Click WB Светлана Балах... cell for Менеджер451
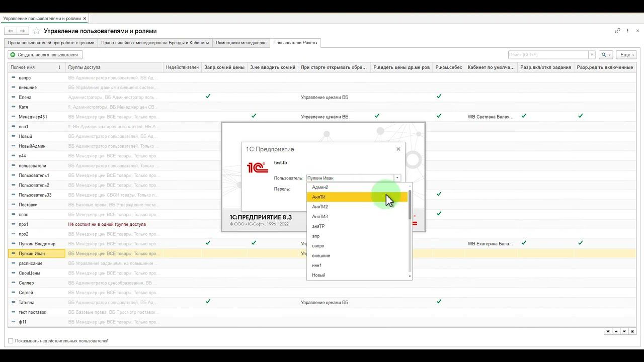 point(491,117)
